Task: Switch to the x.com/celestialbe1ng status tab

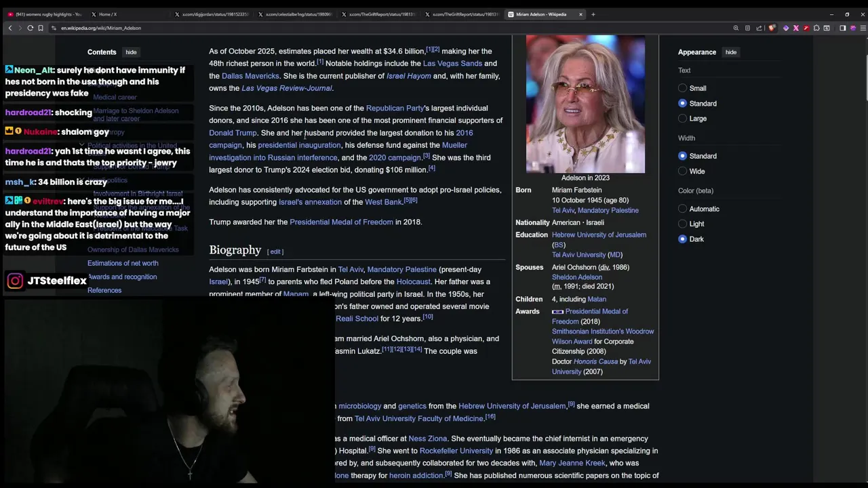Action: (x=296, y=14)
